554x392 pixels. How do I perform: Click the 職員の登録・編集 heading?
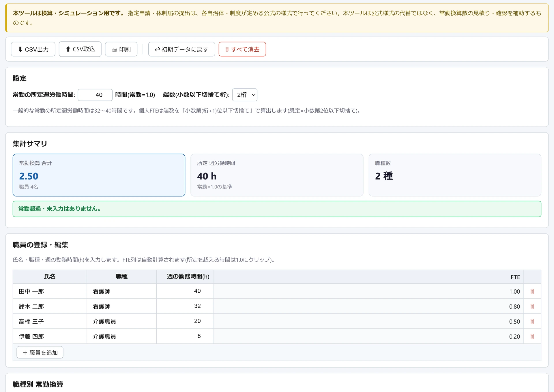[x=40, y=245]
